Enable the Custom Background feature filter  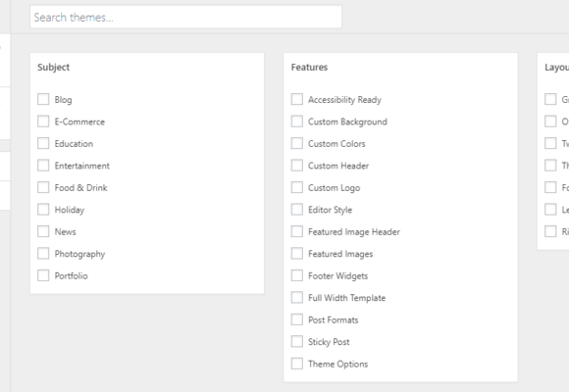297,122
